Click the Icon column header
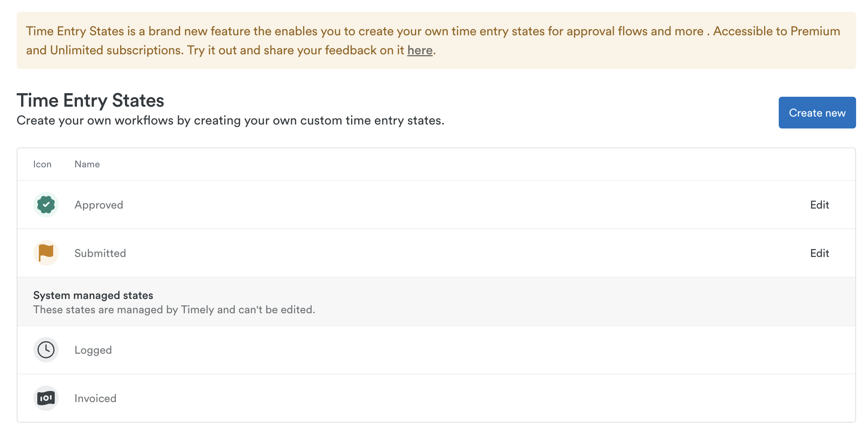 pyautogui.click(x=42, y=164)
